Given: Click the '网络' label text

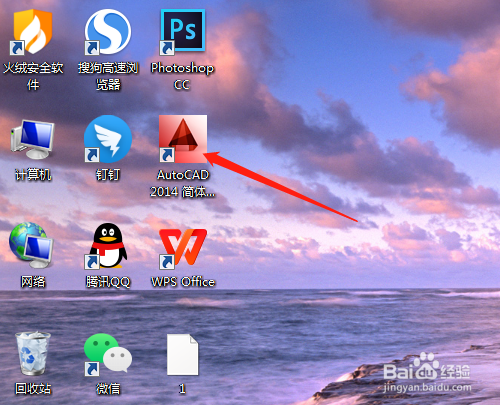Looking at the screenshot, I should click(33, 282).
